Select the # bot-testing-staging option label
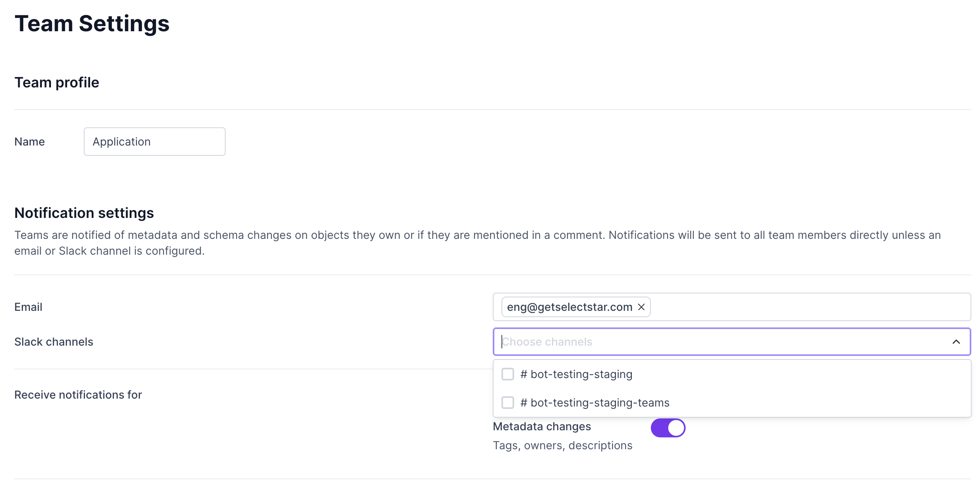Screen dimensions: 980x488 (x=577, y=374)
